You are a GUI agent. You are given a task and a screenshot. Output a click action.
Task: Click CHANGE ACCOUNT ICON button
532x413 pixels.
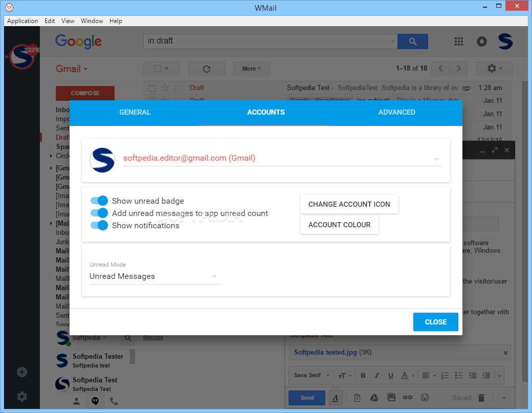click(349, 204)
